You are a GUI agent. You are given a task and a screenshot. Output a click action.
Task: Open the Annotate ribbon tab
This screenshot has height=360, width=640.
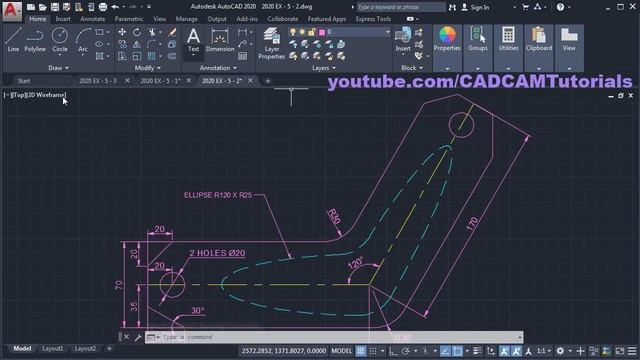pos(93,19)
